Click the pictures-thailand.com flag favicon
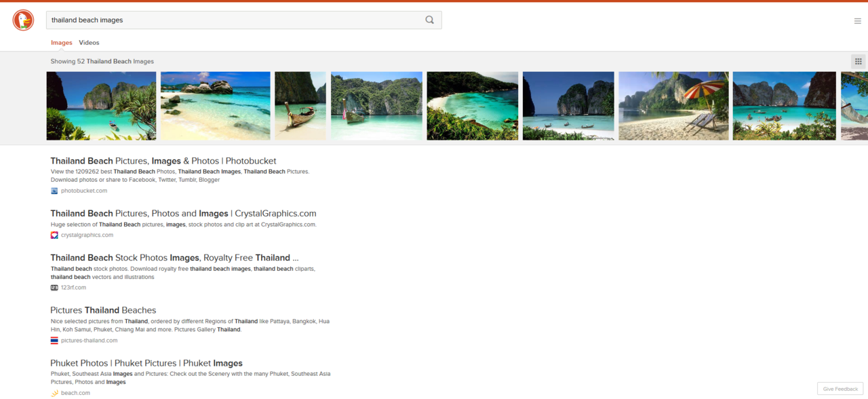 [54, 341]
